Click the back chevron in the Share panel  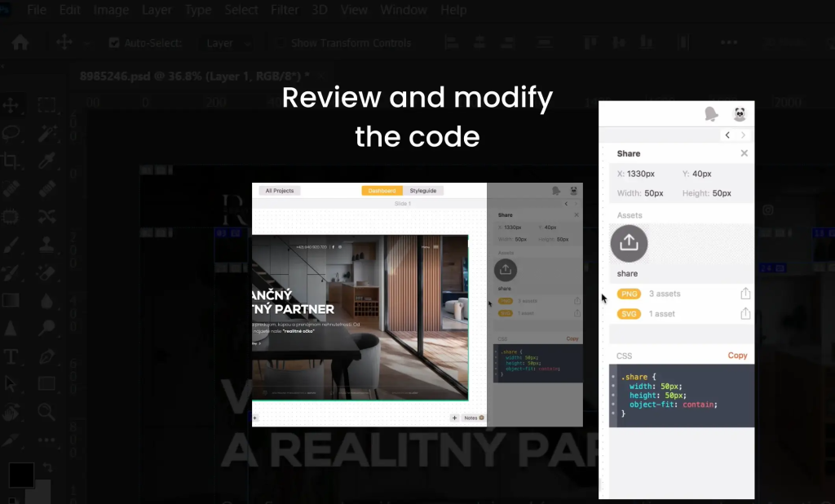(727, 135)
